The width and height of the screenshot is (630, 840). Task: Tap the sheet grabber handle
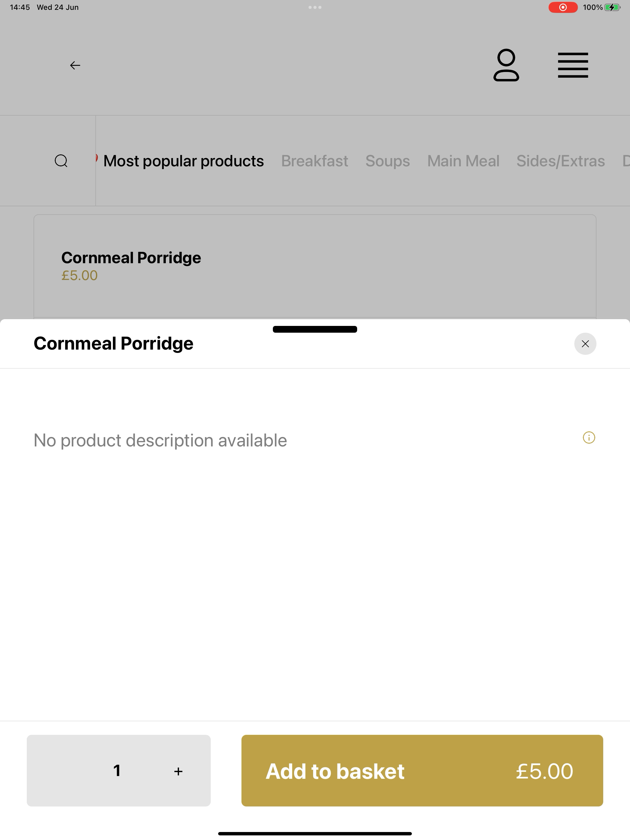coord(315,329)
